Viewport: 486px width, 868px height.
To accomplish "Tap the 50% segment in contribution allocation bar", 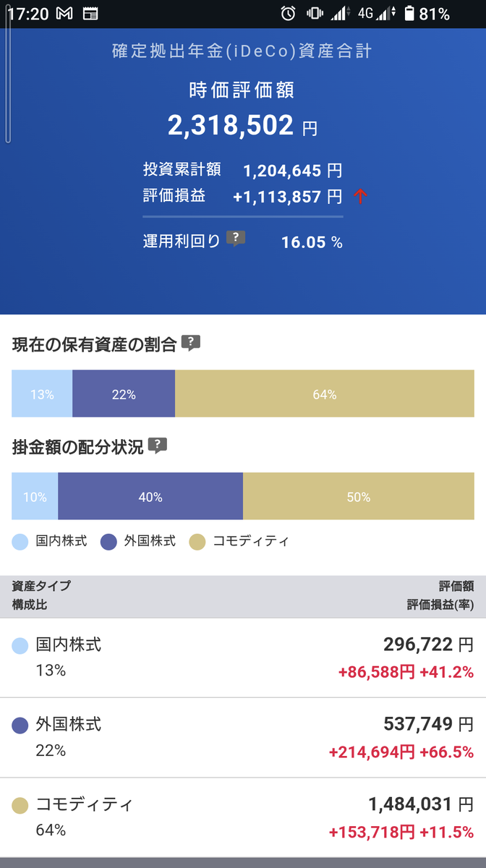I will pyautogui.click(x=359, y=497).
